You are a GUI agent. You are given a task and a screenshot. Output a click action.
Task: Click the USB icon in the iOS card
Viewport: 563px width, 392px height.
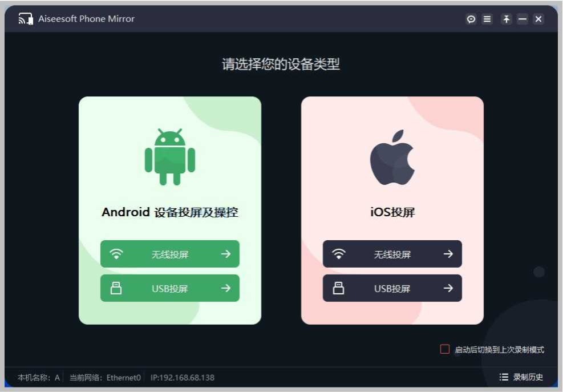[x=338, y=288]
